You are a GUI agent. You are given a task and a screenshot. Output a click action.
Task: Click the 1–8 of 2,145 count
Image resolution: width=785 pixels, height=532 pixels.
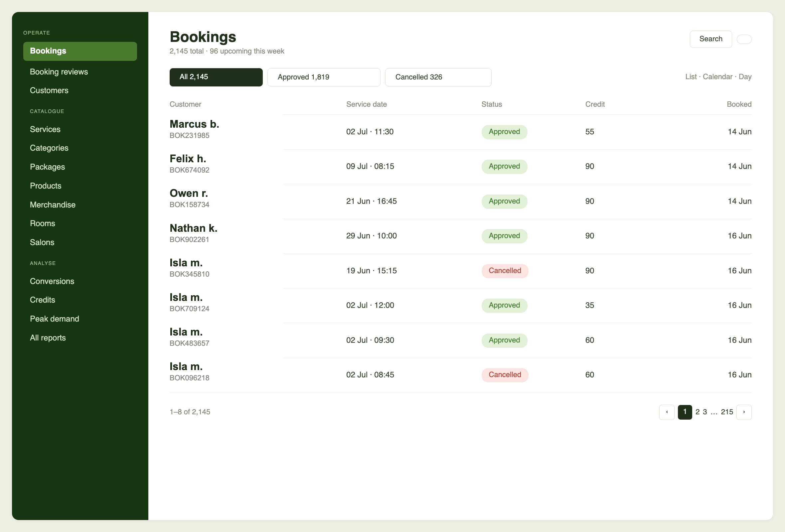click(x=190, y=412)
